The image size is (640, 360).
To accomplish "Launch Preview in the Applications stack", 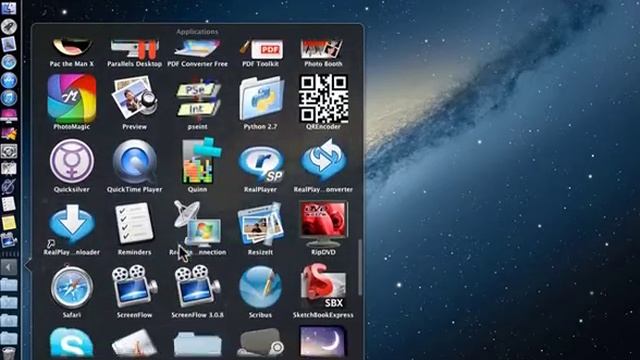I will point(134,98).
